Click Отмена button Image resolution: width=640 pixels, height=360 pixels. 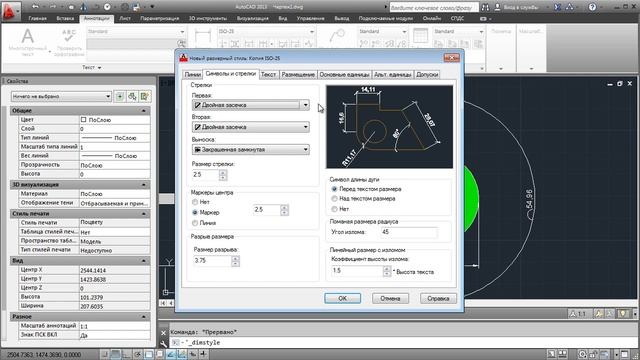pyautogui.click(x=390, y=298)
